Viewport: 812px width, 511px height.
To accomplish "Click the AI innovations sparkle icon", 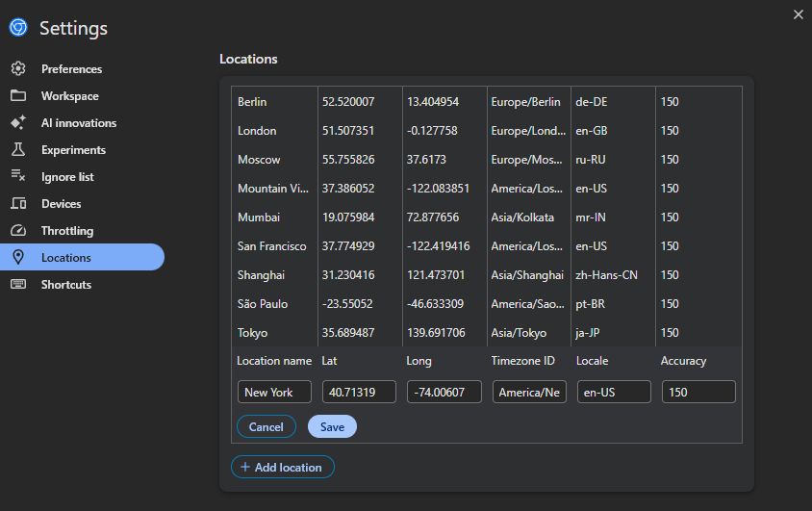I will pos(18,123).
